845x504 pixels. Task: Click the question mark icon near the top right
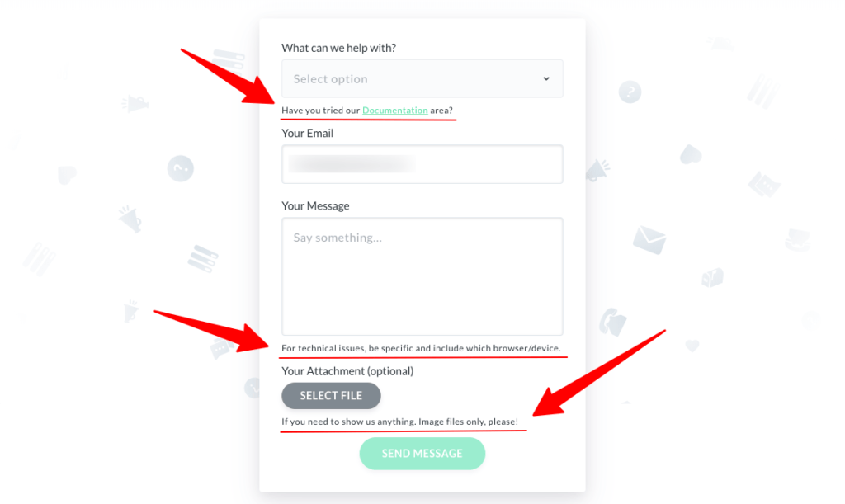coord(630,92)
